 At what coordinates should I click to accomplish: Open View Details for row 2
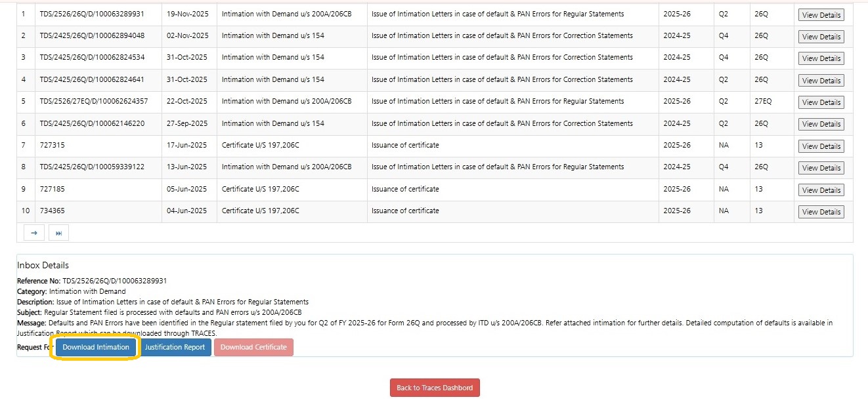tap(821, 37)
